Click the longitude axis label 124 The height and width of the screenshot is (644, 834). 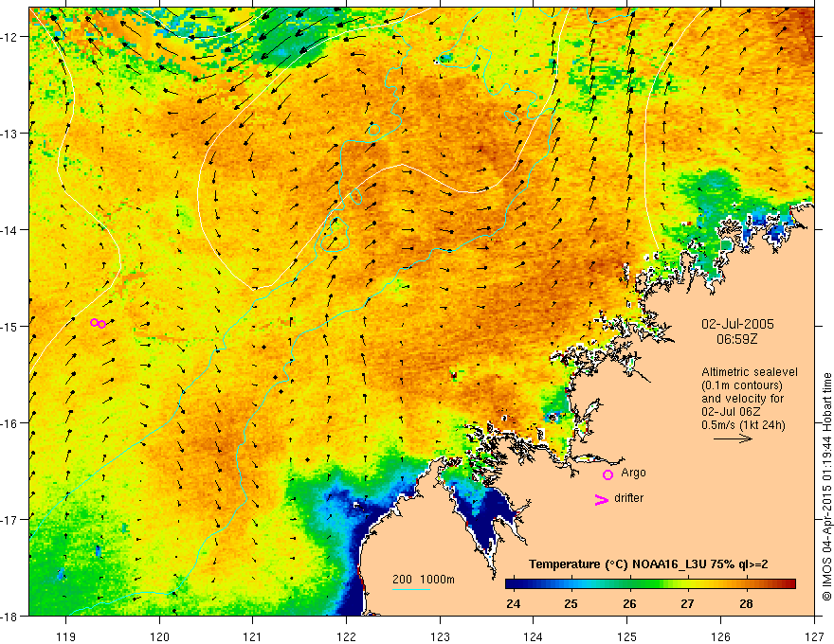(534, 636)
